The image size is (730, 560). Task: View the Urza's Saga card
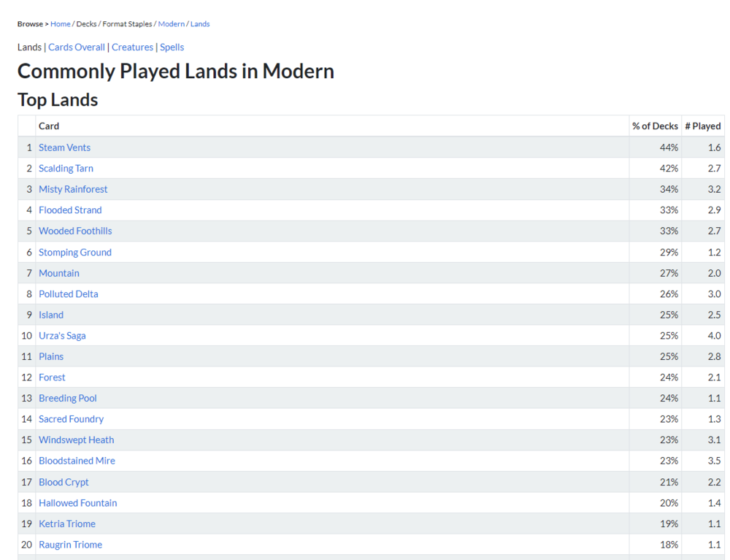point(62,336)
